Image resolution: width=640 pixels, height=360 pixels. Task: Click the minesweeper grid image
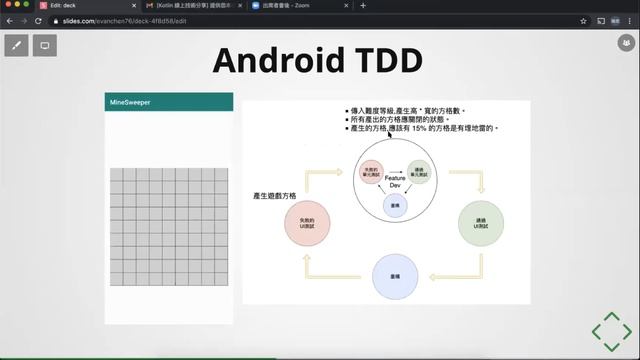(169, 227)
